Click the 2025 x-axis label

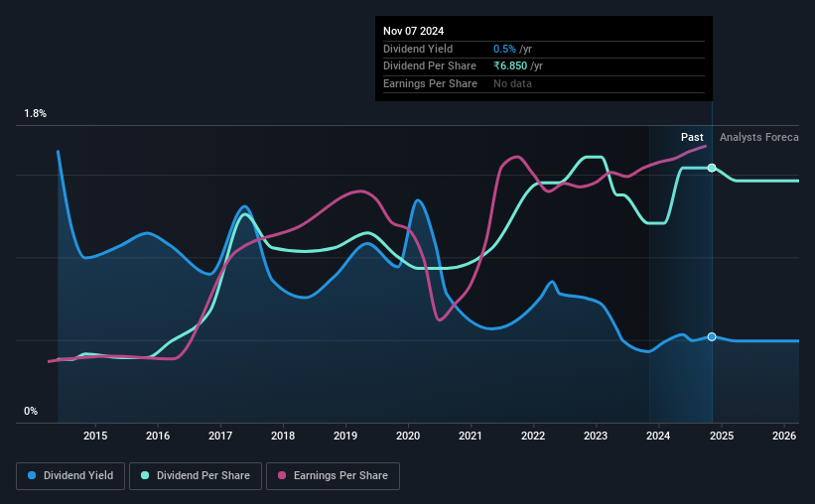pyautogui.click(x=722, y=436)
